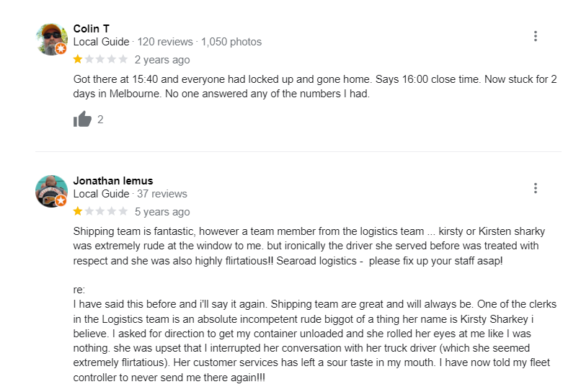Click the Colin T reviewer name
The height and width of the screenshot is (392, 563).
92,29
